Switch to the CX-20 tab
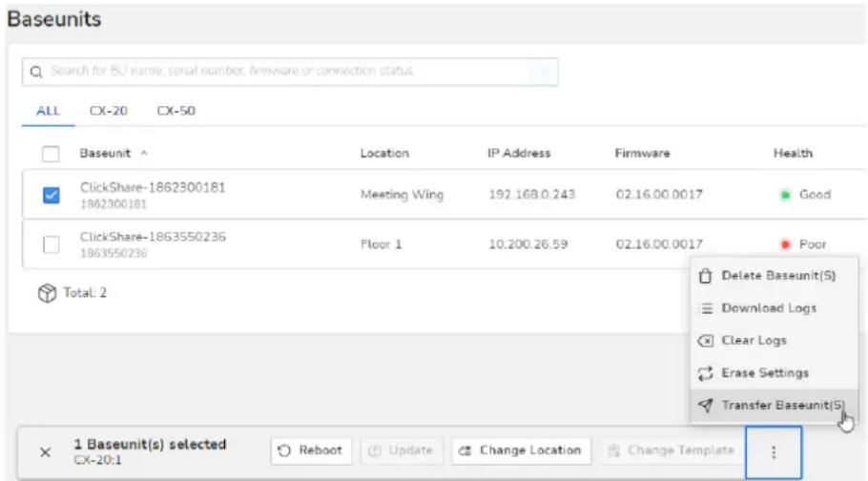The height and width of the screenshot is (481, 868). (109, 111)
